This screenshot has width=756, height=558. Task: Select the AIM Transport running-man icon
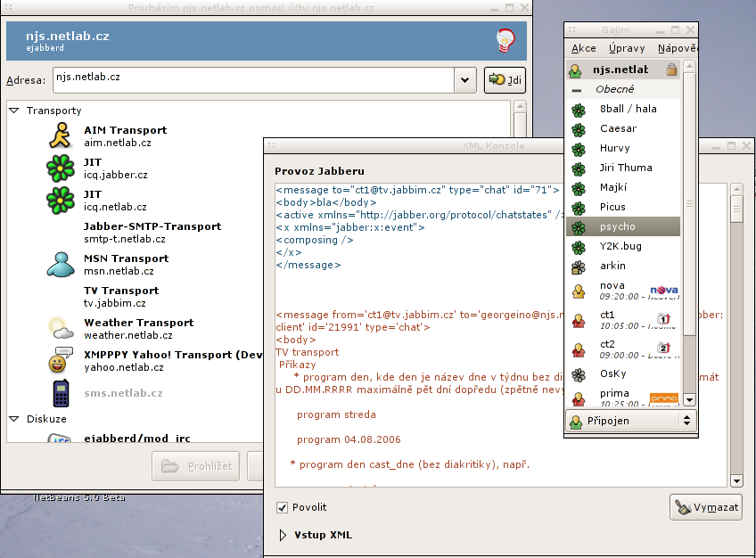61,135
